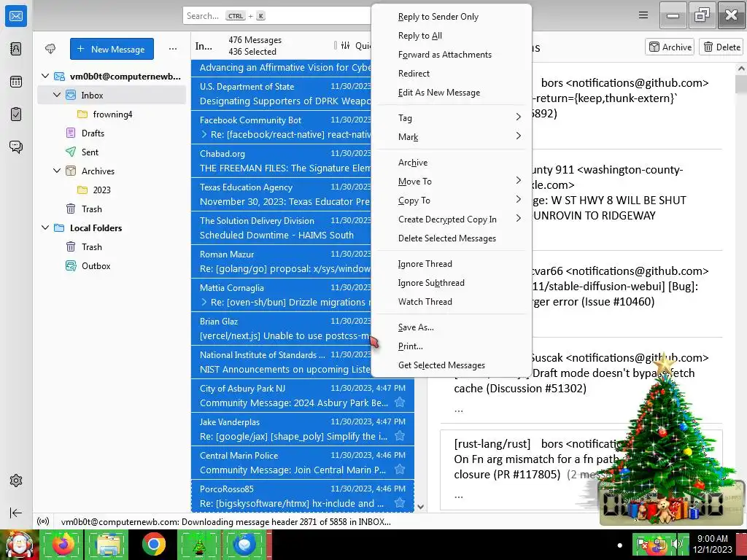The image size is (747, 560).
Task: Open the Tasks space icon
Action: (x=16, y=114)
